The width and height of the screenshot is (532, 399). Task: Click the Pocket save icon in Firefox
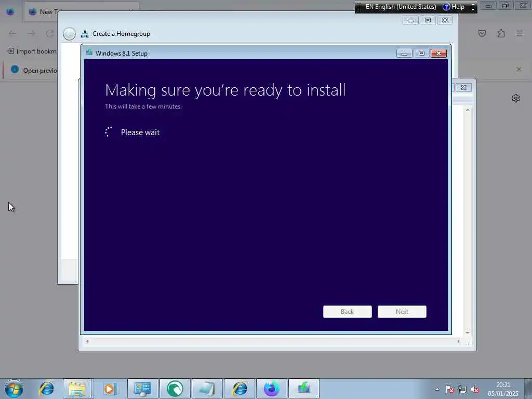pyautogui.click(x=482, y=33)
